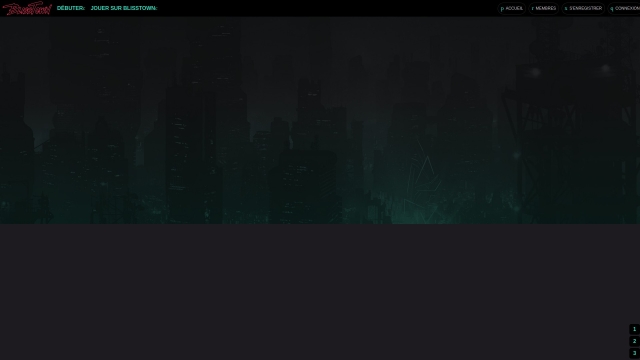This screenshot has height=360, width=640.
Task: Select the Connexion text label
Action: coord(627,9)
